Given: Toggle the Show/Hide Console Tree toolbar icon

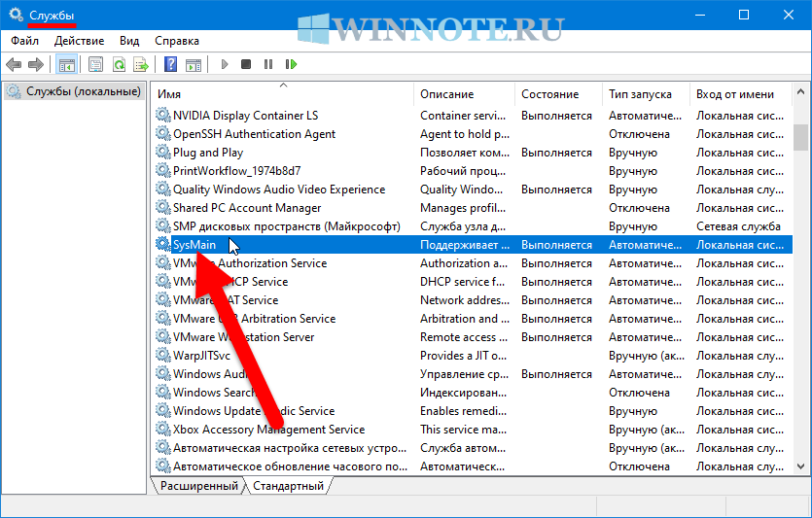Looking at the screenshot, I should (x=67, y=65).
